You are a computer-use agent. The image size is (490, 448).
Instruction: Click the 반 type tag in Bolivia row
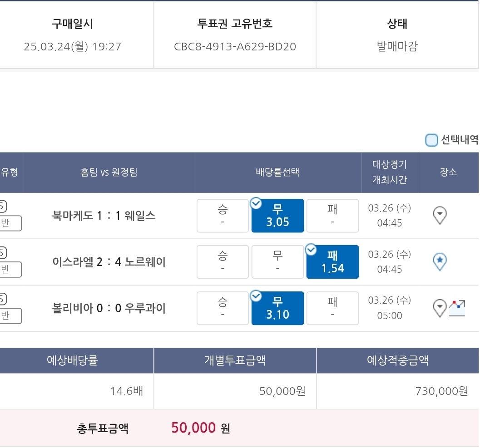[10, 315]
